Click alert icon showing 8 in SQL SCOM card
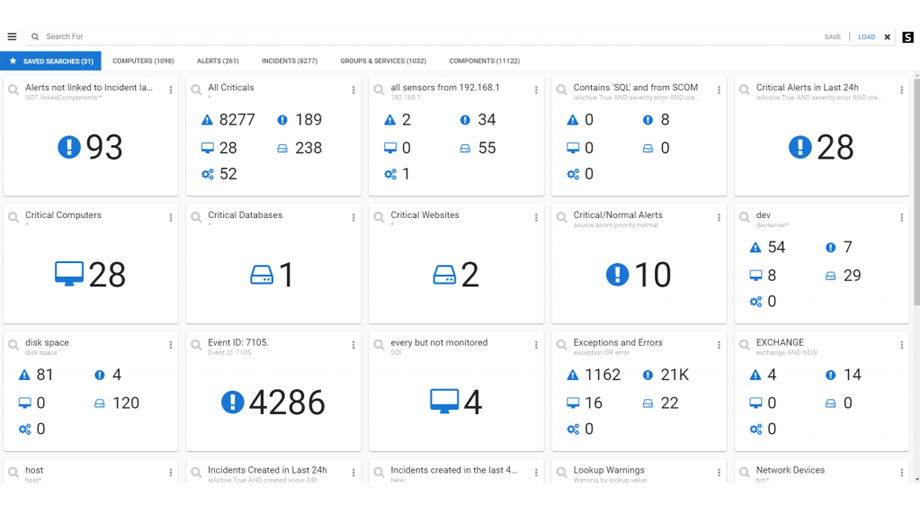 pos(648,120)
